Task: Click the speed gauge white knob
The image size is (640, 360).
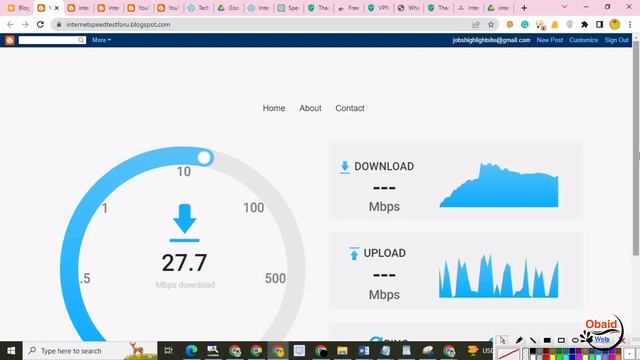Action: pyautogui.click(x=204, y=158)
